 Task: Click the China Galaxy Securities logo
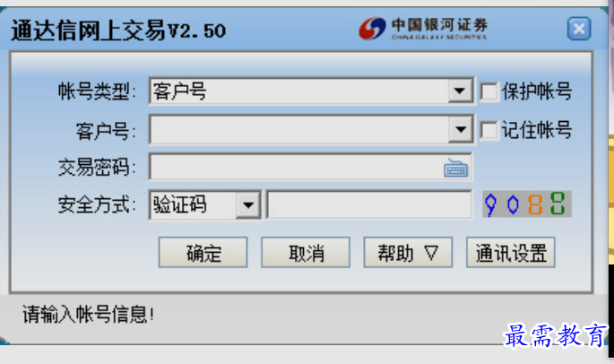point(423,28)
